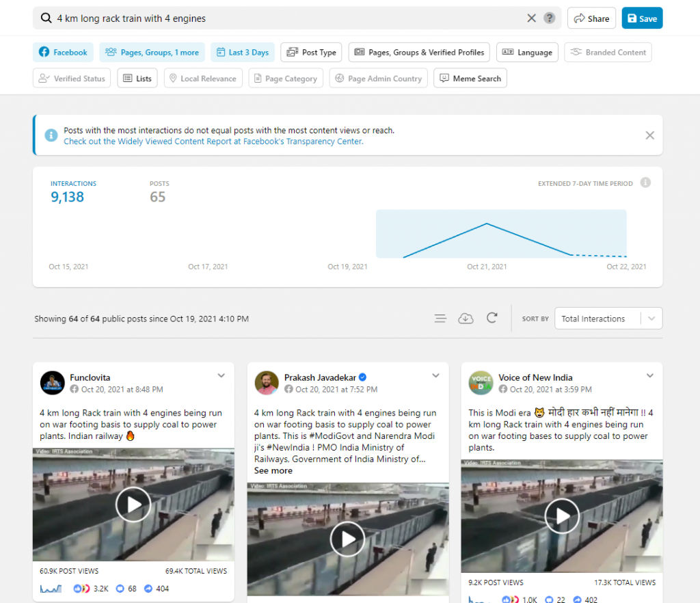Viewport: 700px width, 603px height.
Task: Dismiss the interactions info banner
Action: tap(649, 135)
